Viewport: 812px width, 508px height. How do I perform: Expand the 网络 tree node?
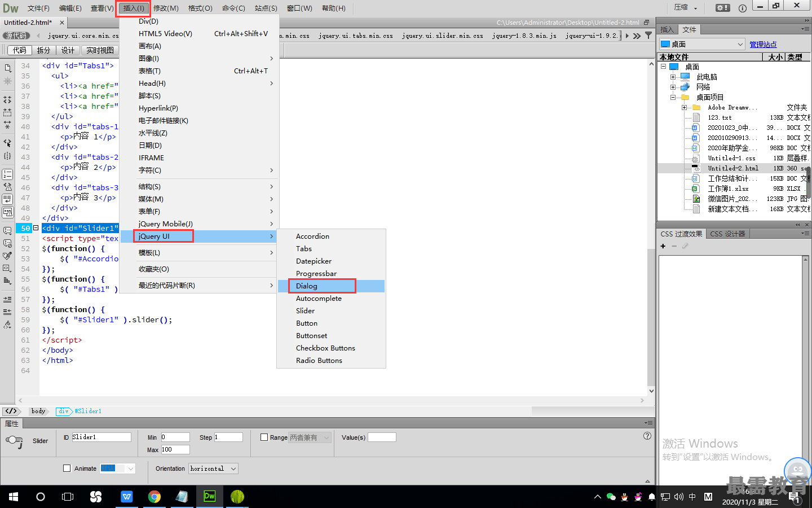[673, 87]
